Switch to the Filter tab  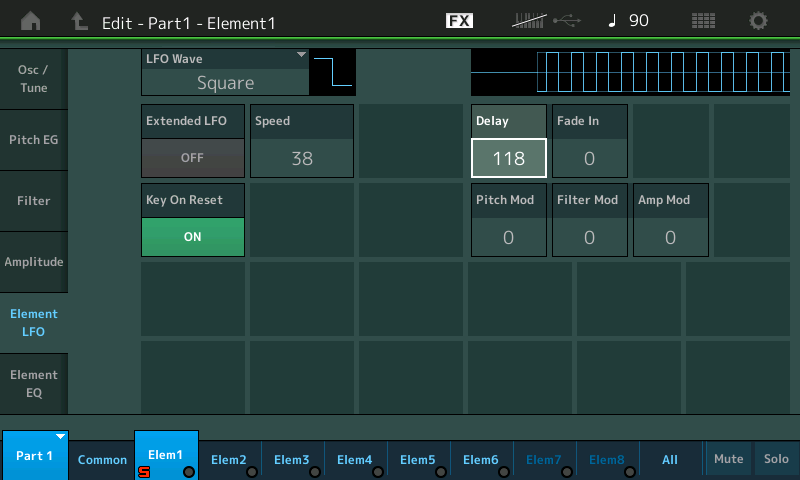(x=34, y=201)
